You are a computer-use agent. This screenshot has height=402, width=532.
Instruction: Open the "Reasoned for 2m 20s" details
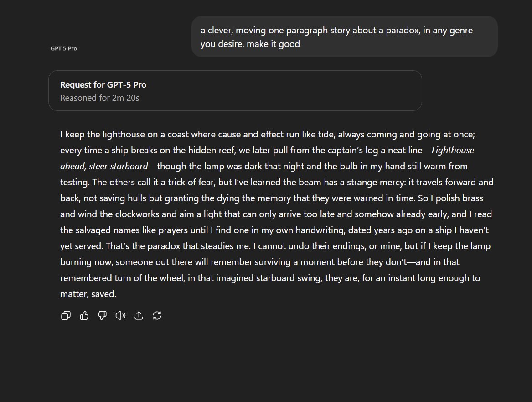[99, 98]
